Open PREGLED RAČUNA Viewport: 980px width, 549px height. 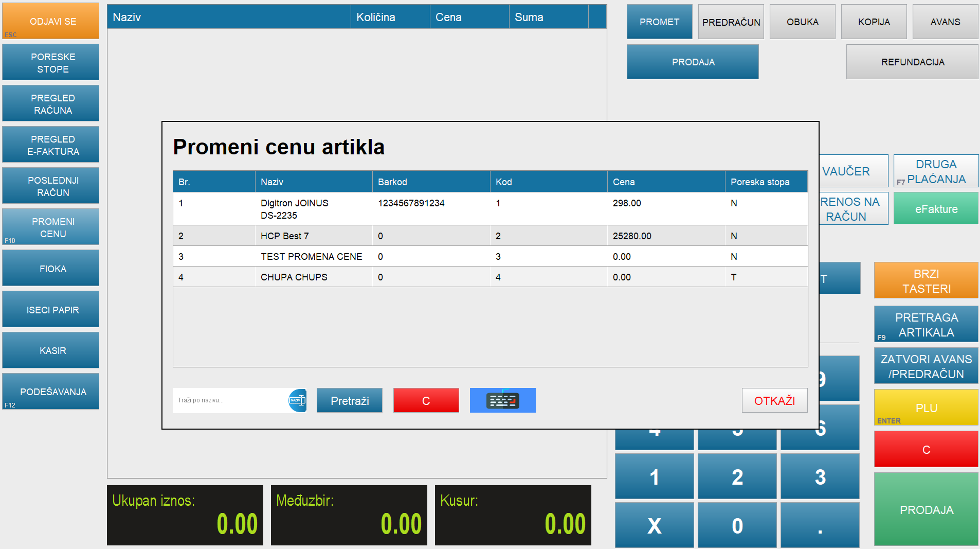[x=51, y=103]
